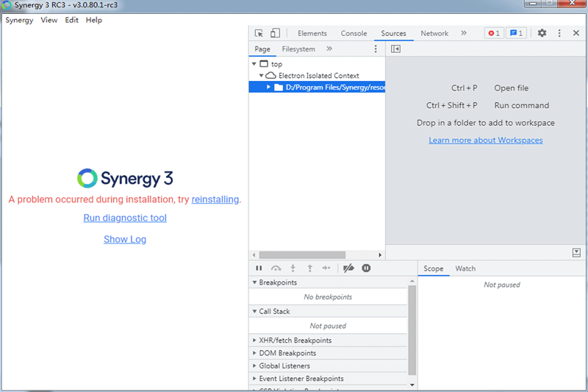
Task: Click the Show Log link
Action: coord(125,239)
